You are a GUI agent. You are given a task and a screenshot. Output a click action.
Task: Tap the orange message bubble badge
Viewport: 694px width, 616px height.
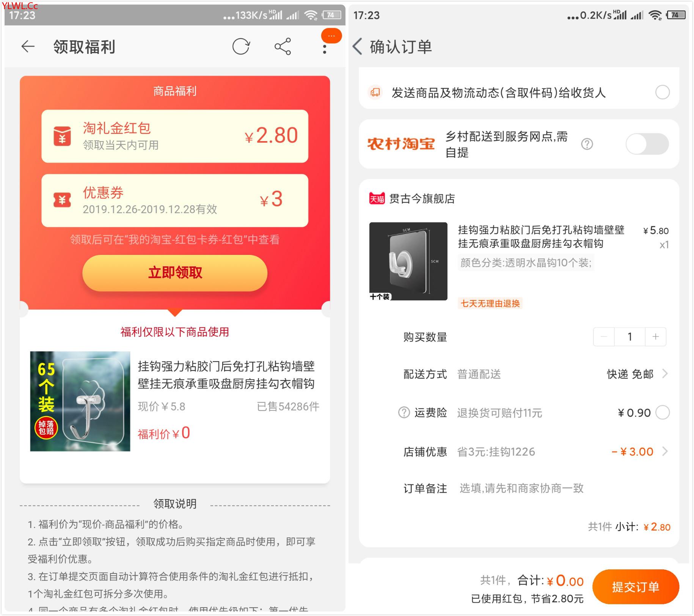[331, 36]
